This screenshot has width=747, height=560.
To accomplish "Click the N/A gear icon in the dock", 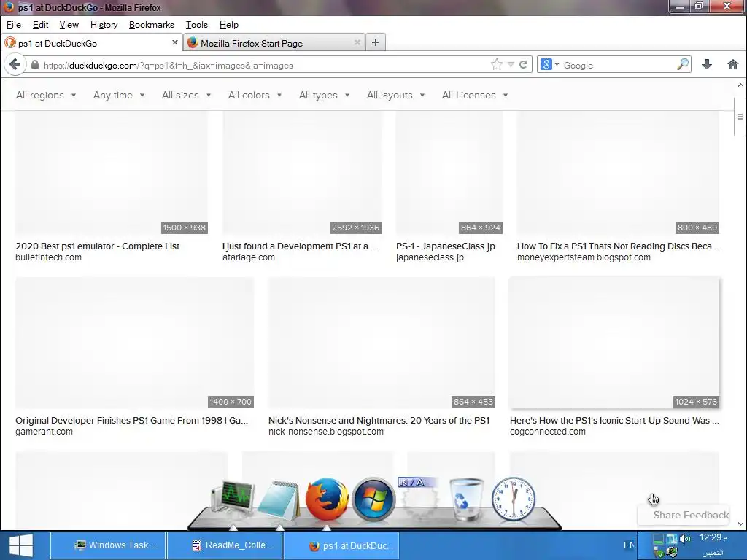I will [x=418, y=499].
